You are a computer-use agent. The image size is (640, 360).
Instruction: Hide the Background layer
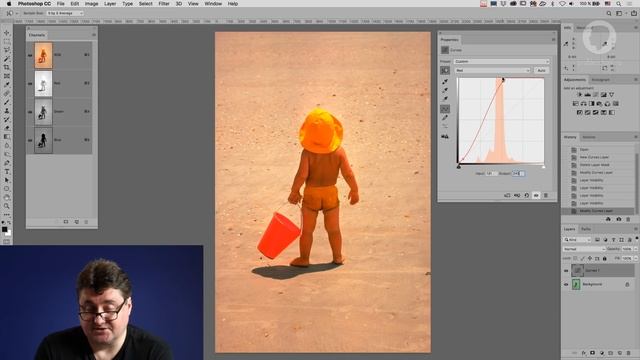(566, 284)
